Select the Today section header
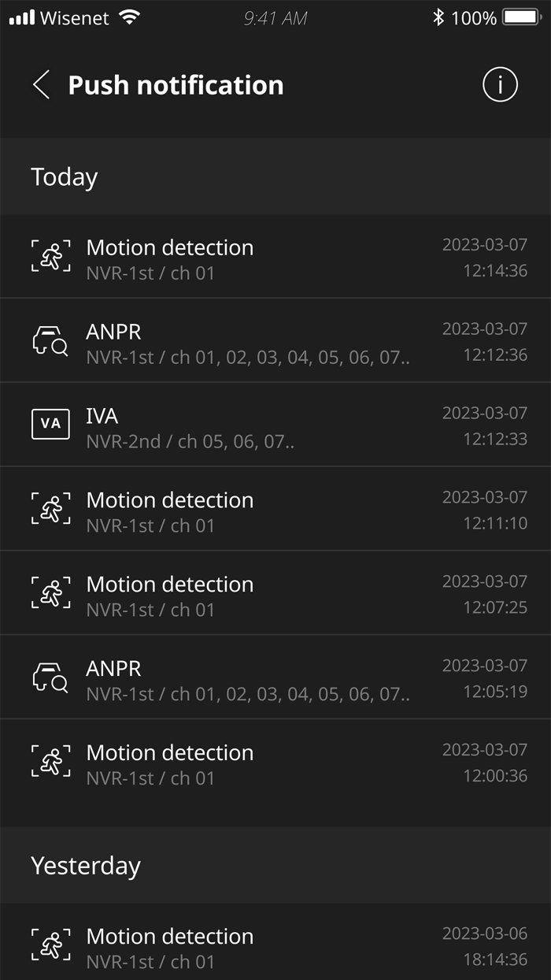Image resolution: width=551 pixels, height=980 pixels. click(x=64, y=176)
